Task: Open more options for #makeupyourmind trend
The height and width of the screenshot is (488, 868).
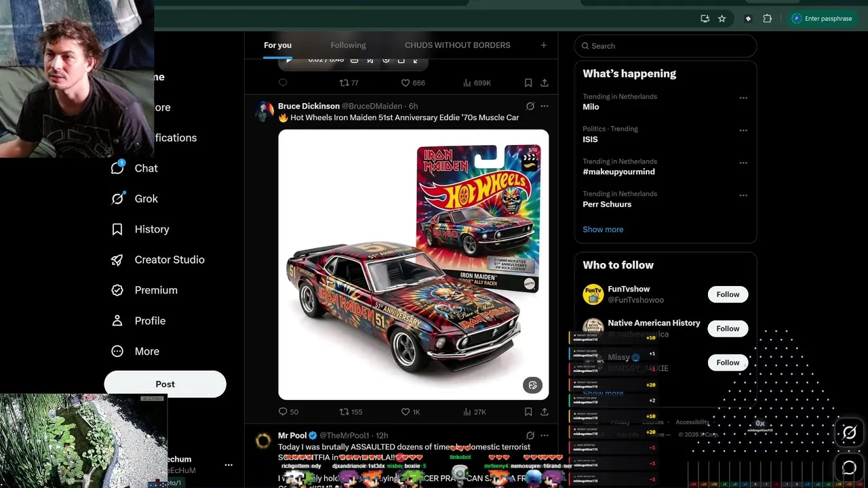Action: [743, 163]
